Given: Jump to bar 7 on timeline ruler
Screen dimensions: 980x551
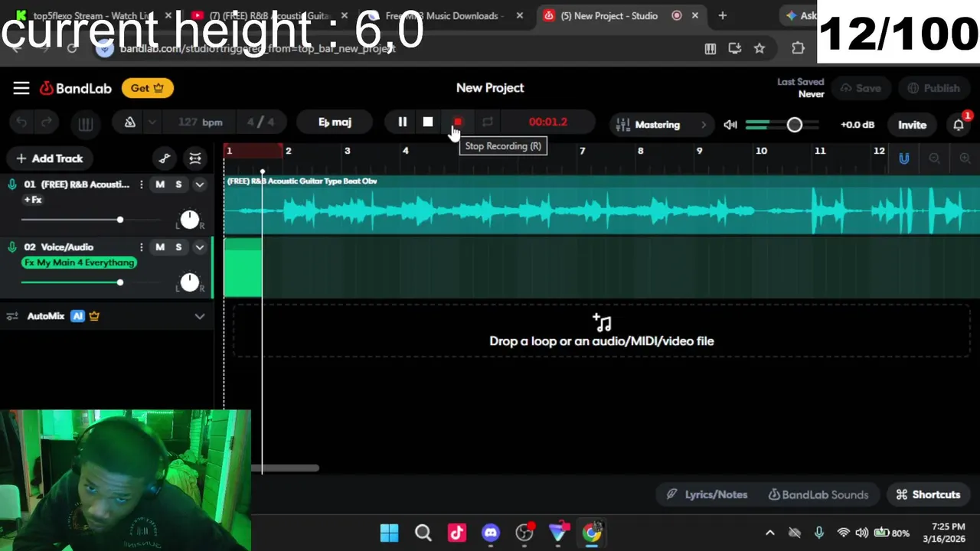Looking at the screenshot, I should [x=582, y=151].
